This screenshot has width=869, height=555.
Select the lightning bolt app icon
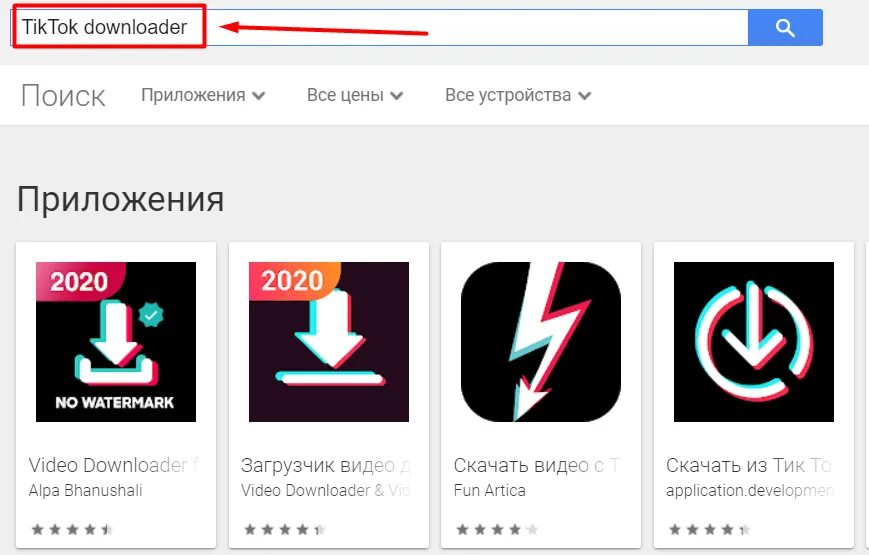tap(541, 342)
